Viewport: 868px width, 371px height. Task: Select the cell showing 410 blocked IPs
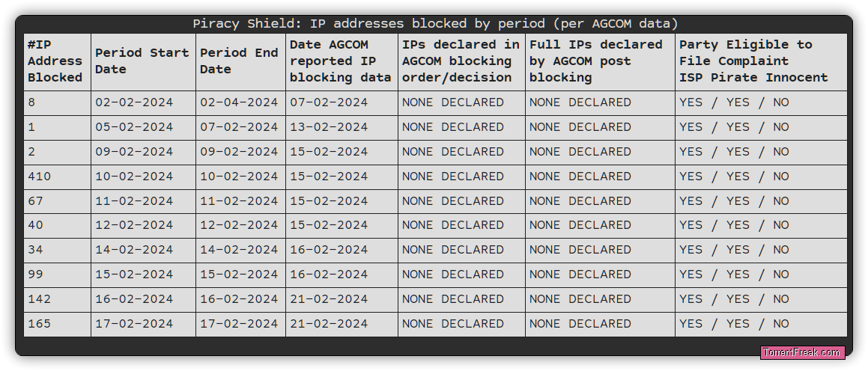58,177
